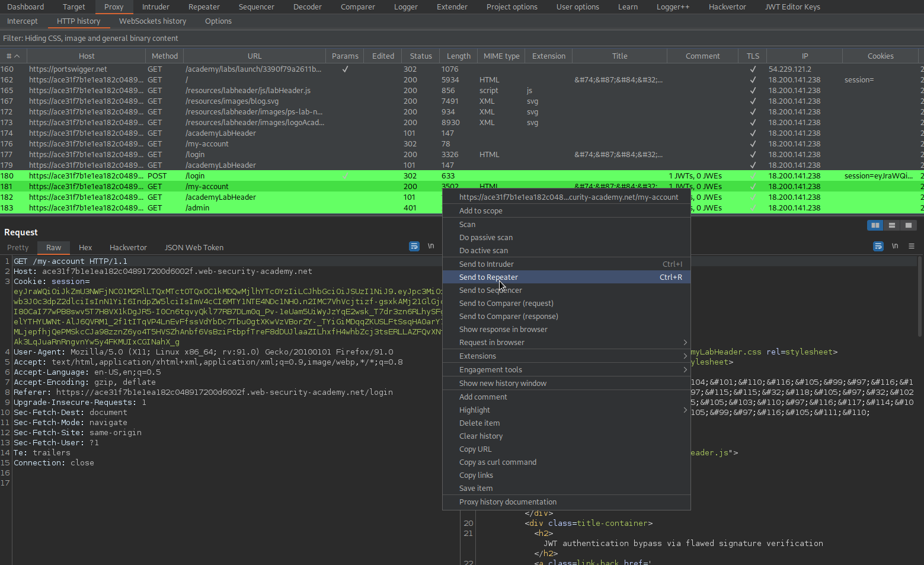The height and width of the screenshot is (565, 924).
Task: Choose Copy URL from context menu
Action: [566, 449]
